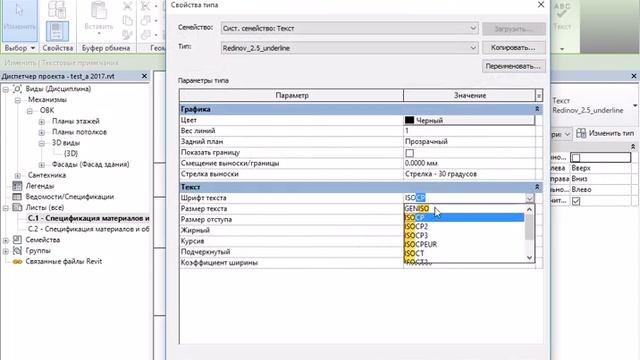The height and width of the screenshot is (360, 640).
Task: Click the Смещение выноски value 0.0000 мм
Action: [x=469, y=163]
